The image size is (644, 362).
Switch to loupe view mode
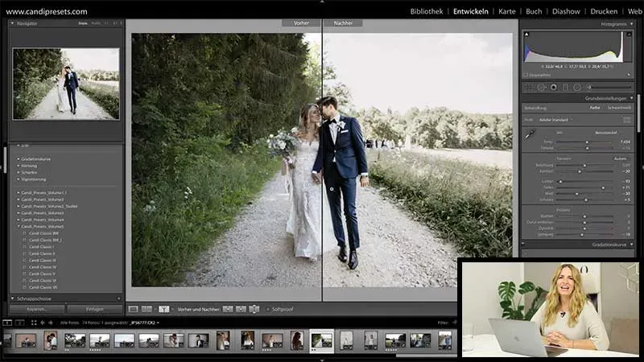point(134,309)
